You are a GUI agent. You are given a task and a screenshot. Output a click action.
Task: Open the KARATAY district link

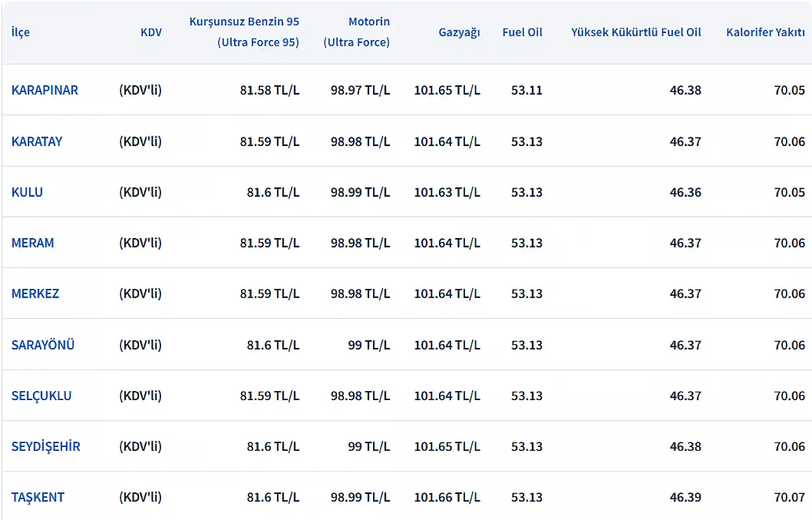click(37, 142)
